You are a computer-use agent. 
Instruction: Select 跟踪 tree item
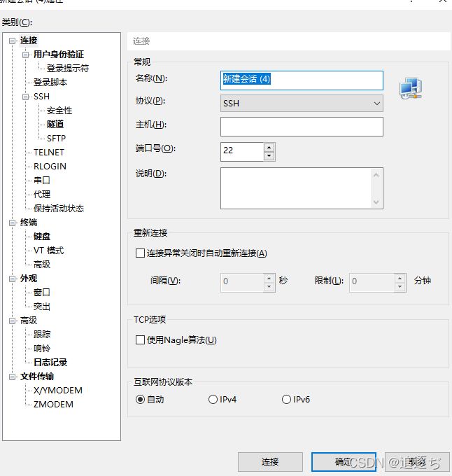click(x=41, y=334)
